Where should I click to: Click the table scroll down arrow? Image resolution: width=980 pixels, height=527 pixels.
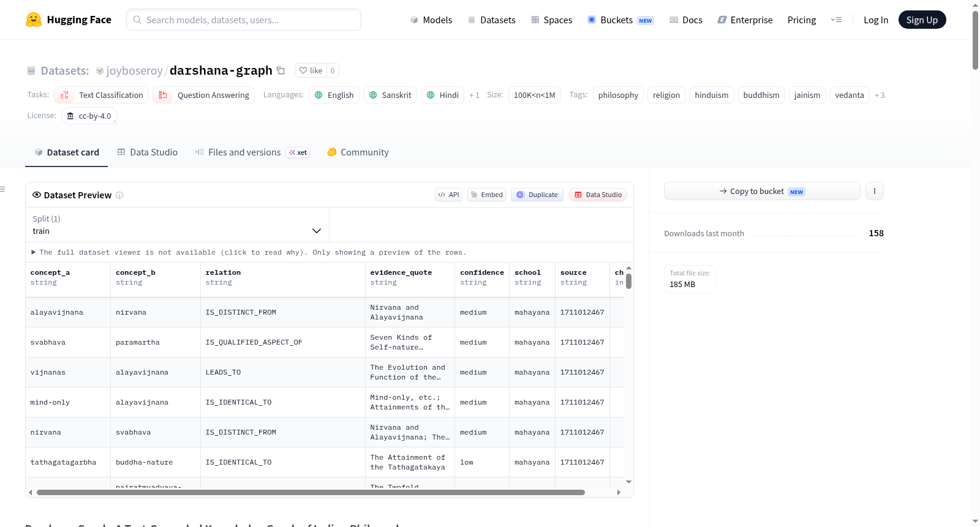coord(628,482)
